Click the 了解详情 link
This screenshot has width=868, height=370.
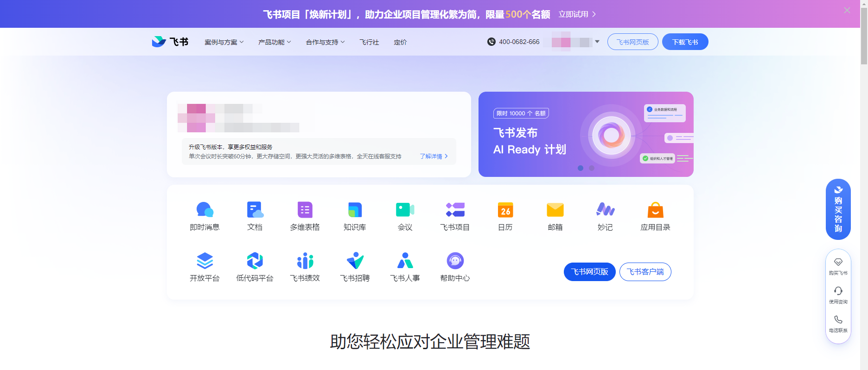434,157
